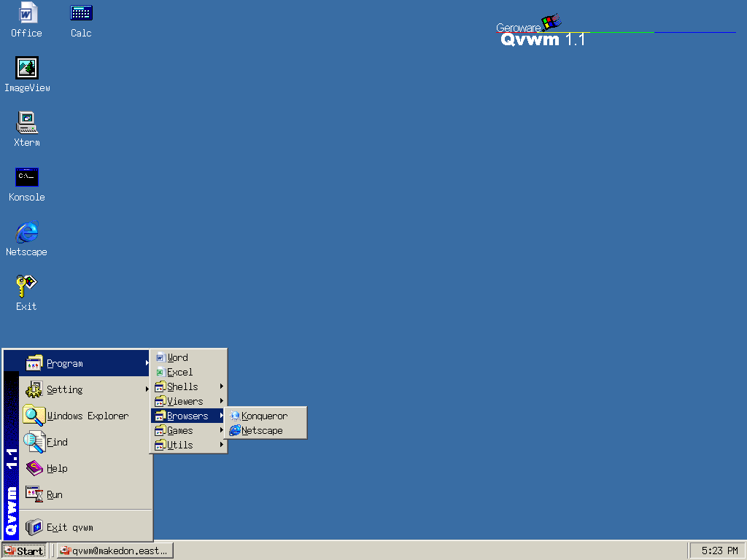Expand the Shells submenu
Image resolution: width=747 pixels, height=560 pixels.
click(189, 386)
